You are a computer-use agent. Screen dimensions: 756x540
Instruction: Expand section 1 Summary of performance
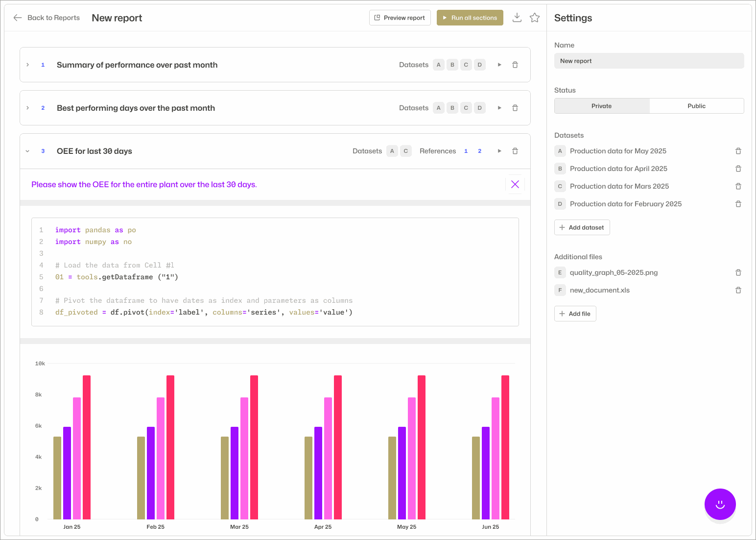pos(28,65)
